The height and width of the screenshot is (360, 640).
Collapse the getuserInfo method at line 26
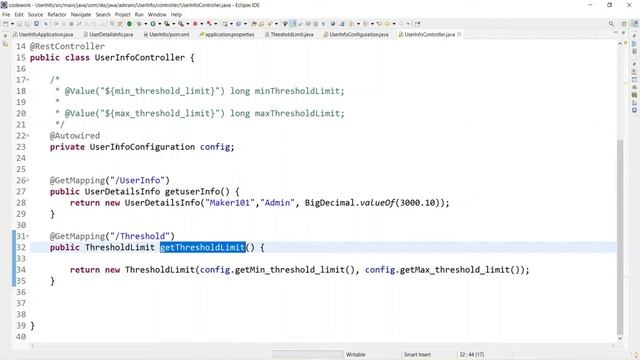coord(28,180)
